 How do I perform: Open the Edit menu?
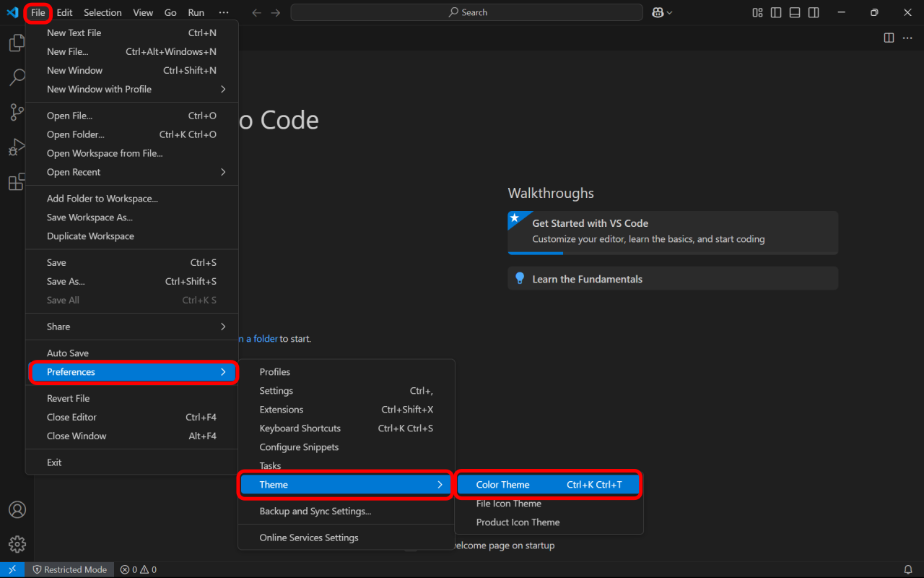tap(64, 12)
